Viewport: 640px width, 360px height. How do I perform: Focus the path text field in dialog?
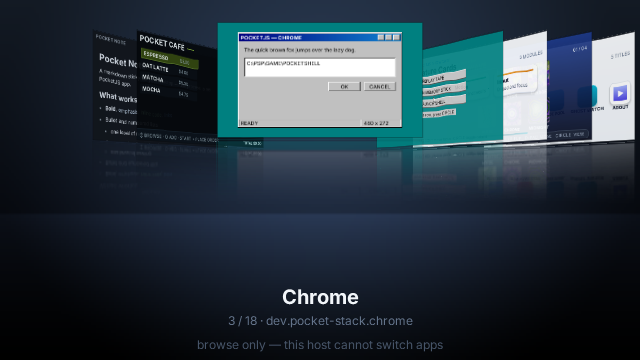coord(320,67)
